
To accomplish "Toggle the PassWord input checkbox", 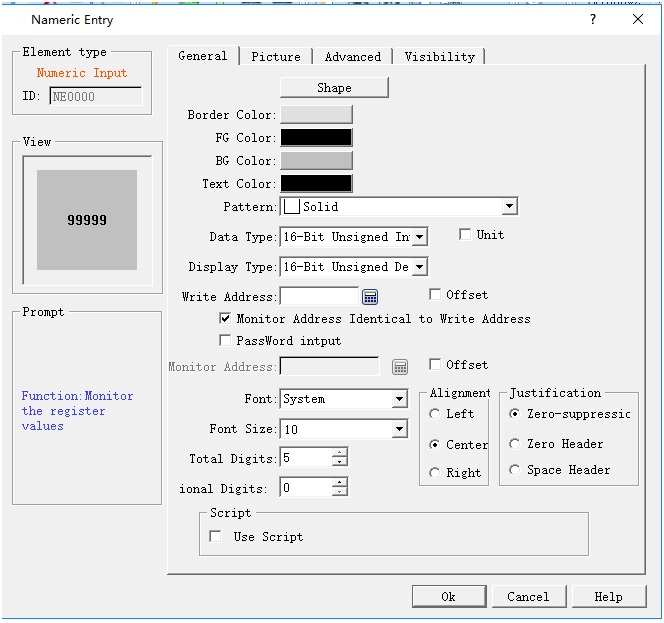I will [x=226, y=341].
